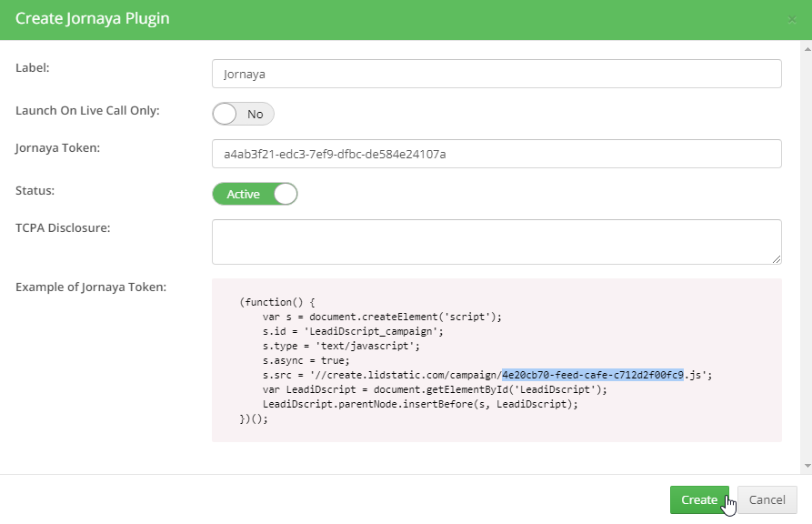Image resolution: width=812 pixels, height=524 pixels.
Task: Click the highlighted campaign token in code
Action: pos(593,375)
